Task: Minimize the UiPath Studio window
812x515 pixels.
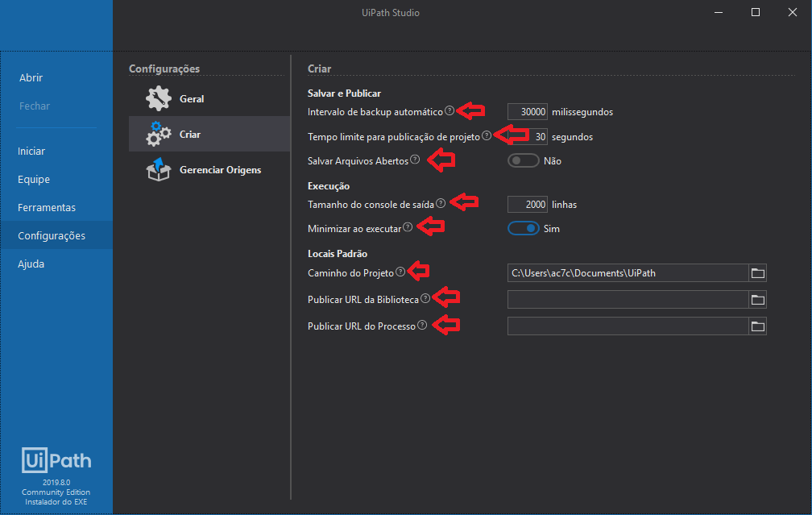Action: tap(719, 12)
